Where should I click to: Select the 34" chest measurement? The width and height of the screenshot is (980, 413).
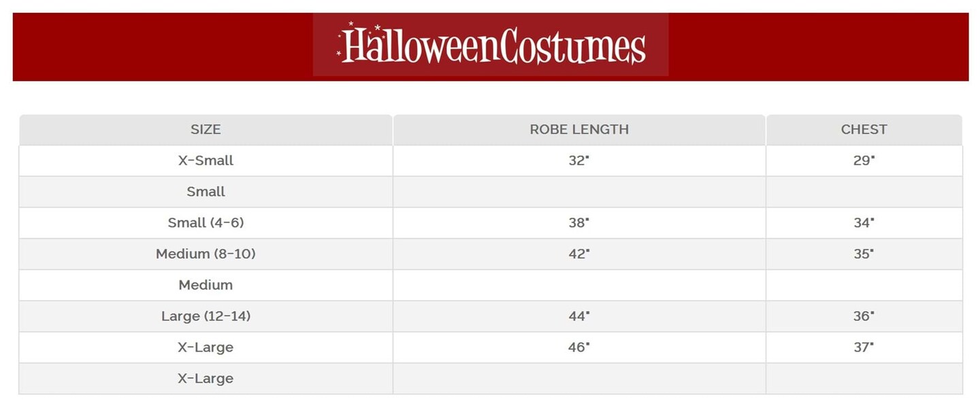pos(863,222)
